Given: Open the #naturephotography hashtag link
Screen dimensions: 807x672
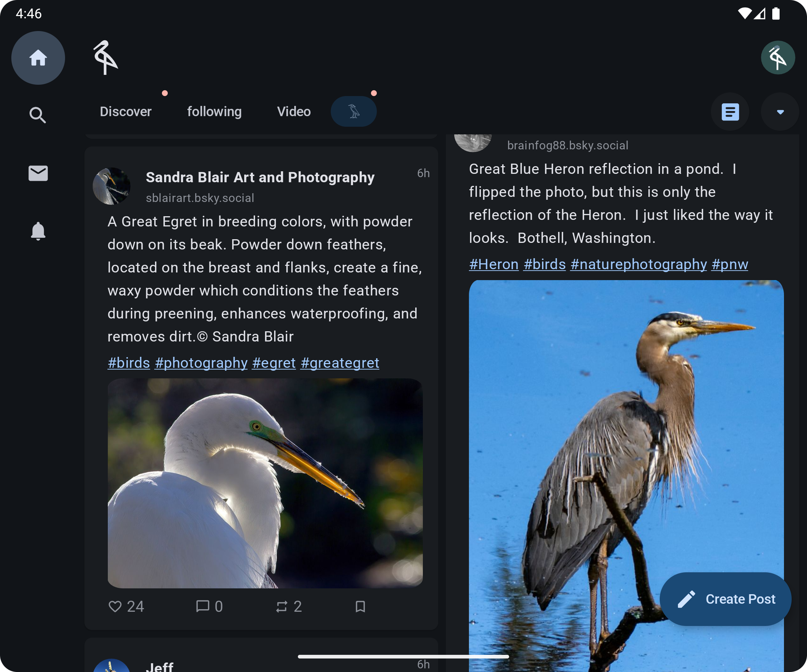Looking at the screenshot, I should pyautogui.click(x=638, y=264).
